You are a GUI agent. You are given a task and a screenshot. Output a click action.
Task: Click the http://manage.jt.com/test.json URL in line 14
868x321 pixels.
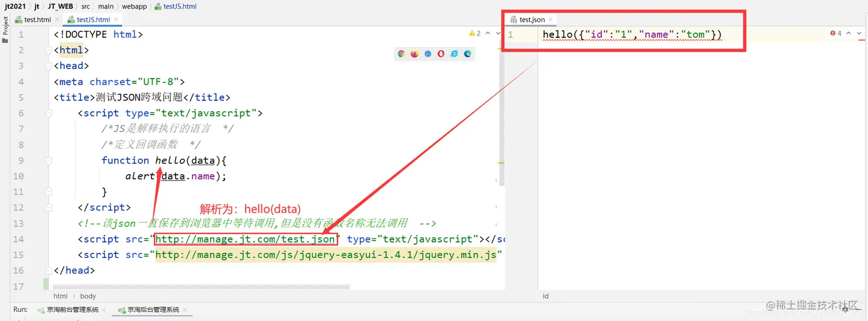point(246,239)
